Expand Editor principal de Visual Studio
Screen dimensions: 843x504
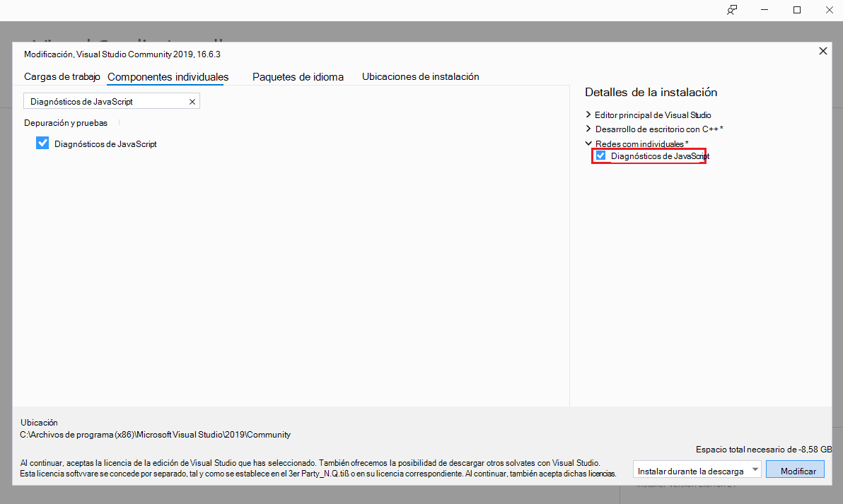pyautogui.click(x=588, y=115)
